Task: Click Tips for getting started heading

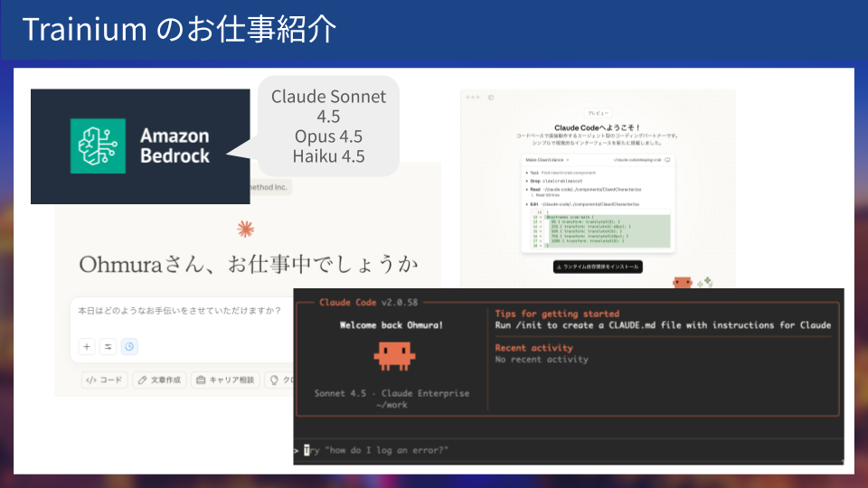Action: [x=557, y=314]
